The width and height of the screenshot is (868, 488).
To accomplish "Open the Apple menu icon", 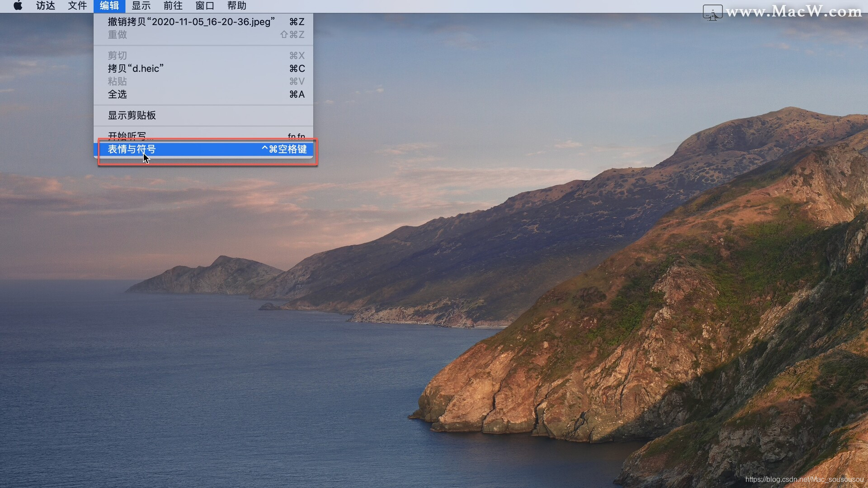I will coord(18,6).
